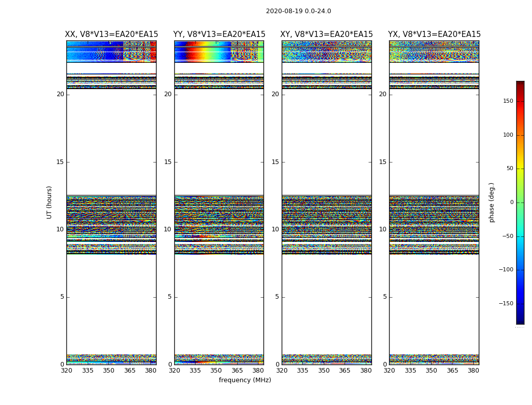Click the '350' frequency tick of YY panel
Screen dimensions: 532x405
pos(216,371)
